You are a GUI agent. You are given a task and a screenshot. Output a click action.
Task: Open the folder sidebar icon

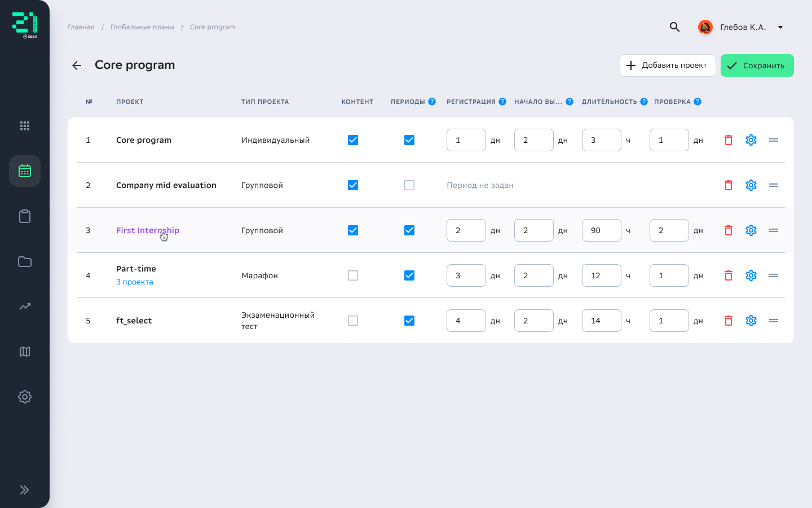point(25,261)
